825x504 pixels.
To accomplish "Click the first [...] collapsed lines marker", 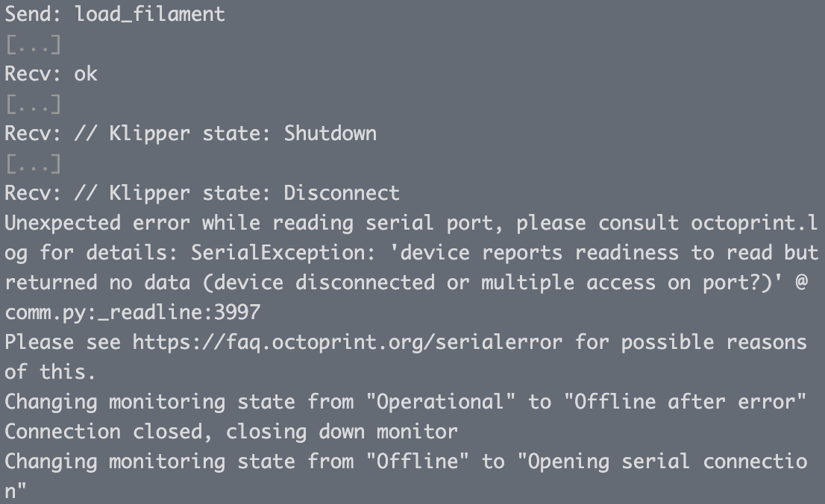I will point(33,44).
